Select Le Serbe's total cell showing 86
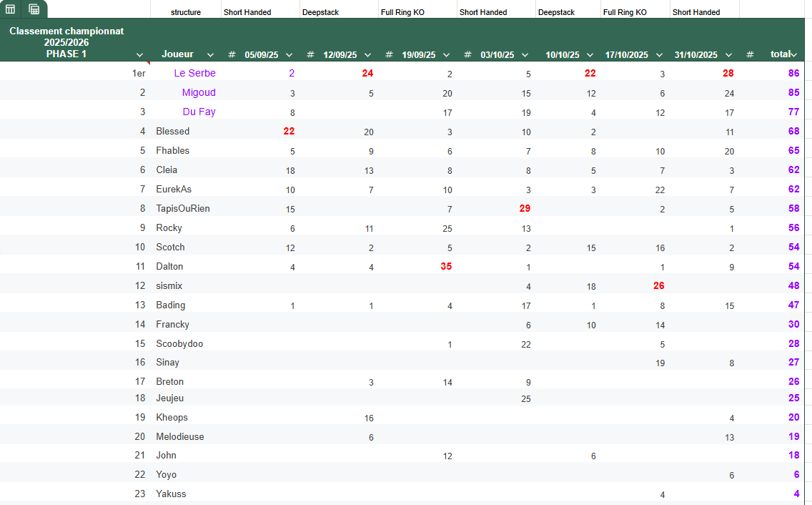 793,73
